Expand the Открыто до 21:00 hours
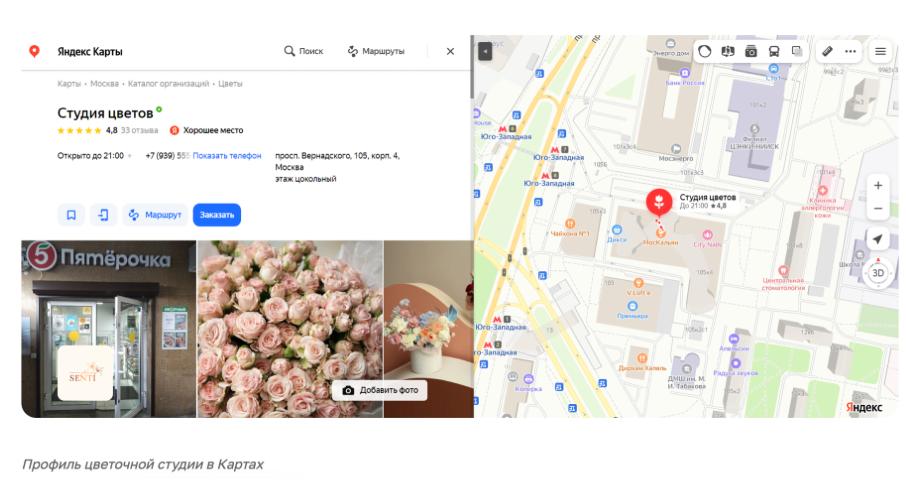The height and width of the screenshot is (486, 906). click(94, 156)
